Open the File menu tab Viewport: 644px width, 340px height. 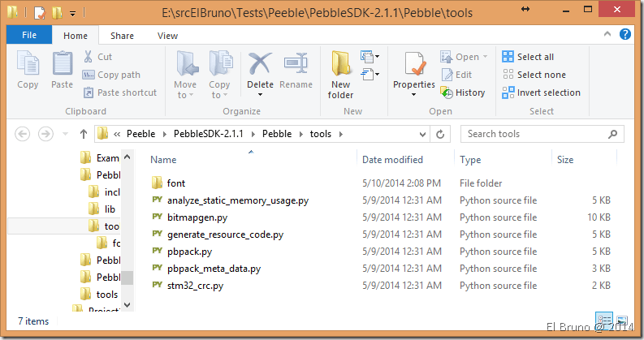click(x=29, y=36)
